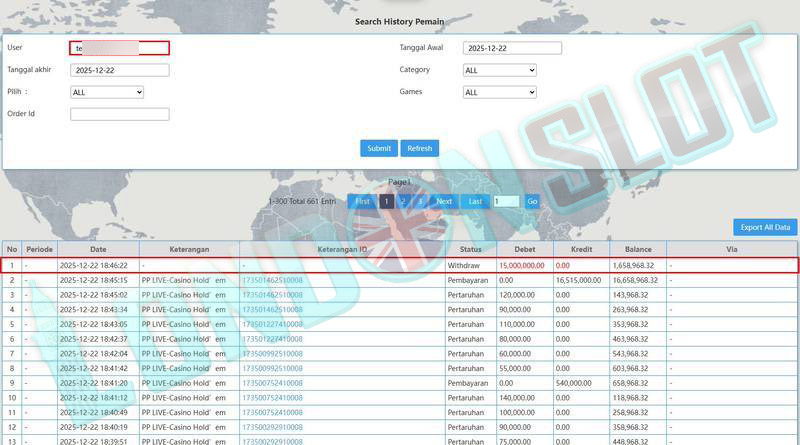800x445 pixels.
Task: Go to the Next page
Action: (444, 201)
